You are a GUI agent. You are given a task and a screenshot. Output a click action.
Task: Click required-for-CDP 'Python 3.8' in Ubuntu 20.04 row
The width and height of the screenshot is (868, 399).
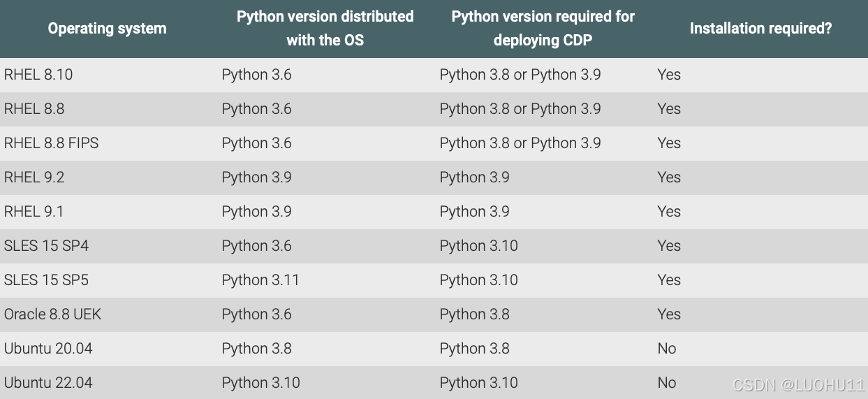tap(475, 349)
